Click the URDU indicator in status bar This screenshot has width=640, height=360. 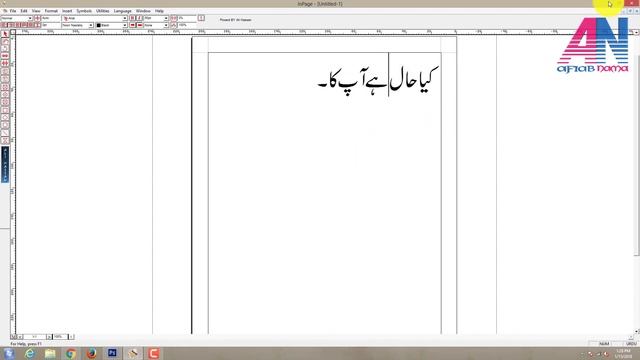(x=631, y=344)
